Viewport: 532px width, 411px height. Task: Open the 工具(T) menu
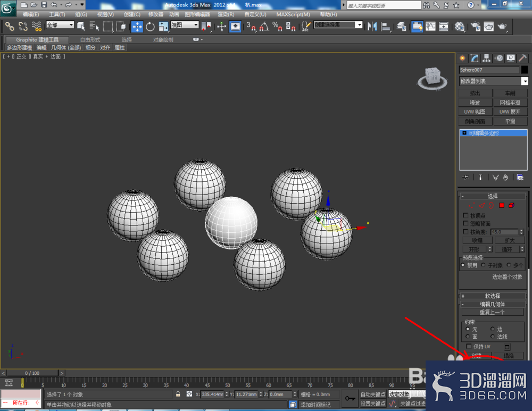tap(57, 14)
